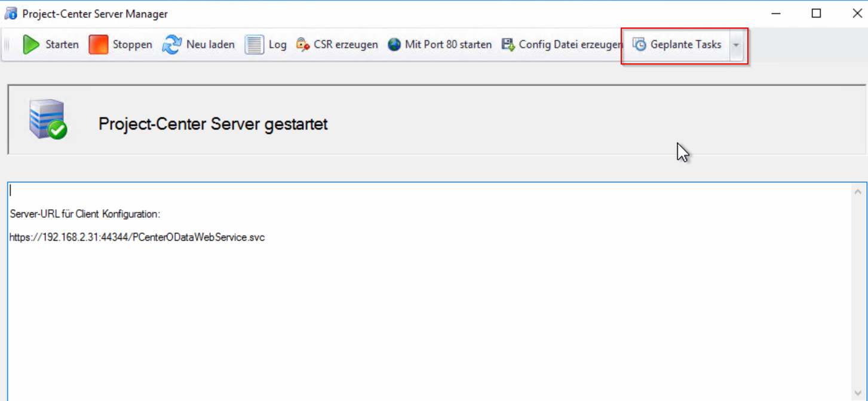Click the server status icon with green checkmark
This screenshot has width=868, height=401.
(x=48, y=121)
